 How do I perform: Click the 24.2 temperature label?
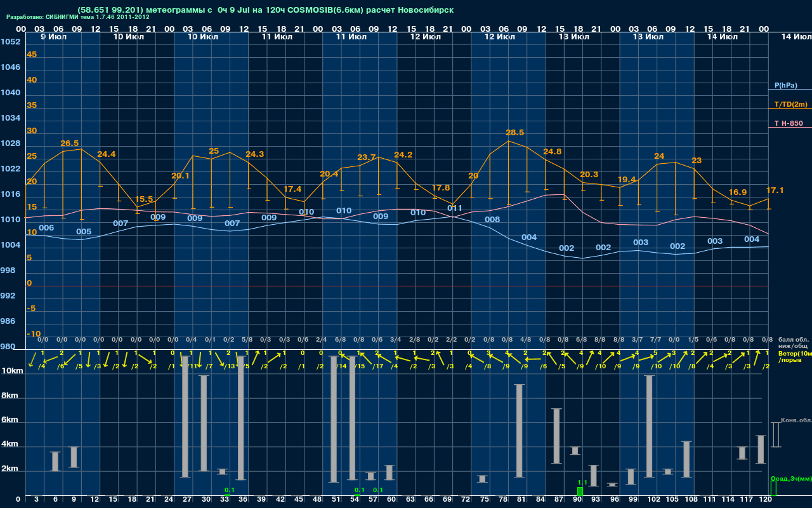[x=403, y=155]
